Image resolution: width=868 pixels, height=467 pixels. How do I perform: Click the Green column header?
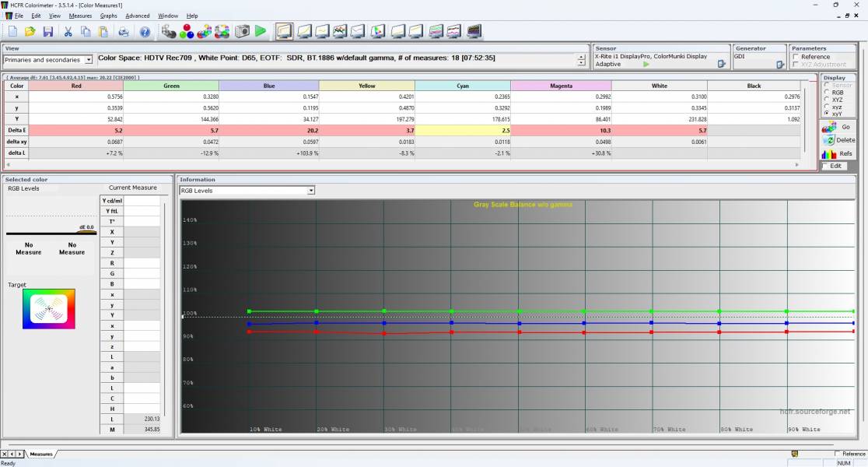[172, 86]
